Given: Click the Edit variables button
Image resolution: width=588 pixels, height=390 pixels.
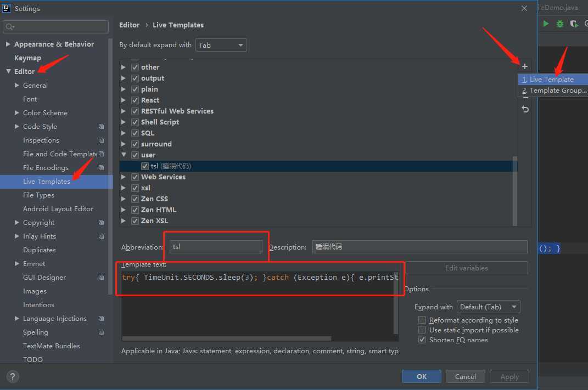Looking at the screenshot, I should tap(467, 268).
